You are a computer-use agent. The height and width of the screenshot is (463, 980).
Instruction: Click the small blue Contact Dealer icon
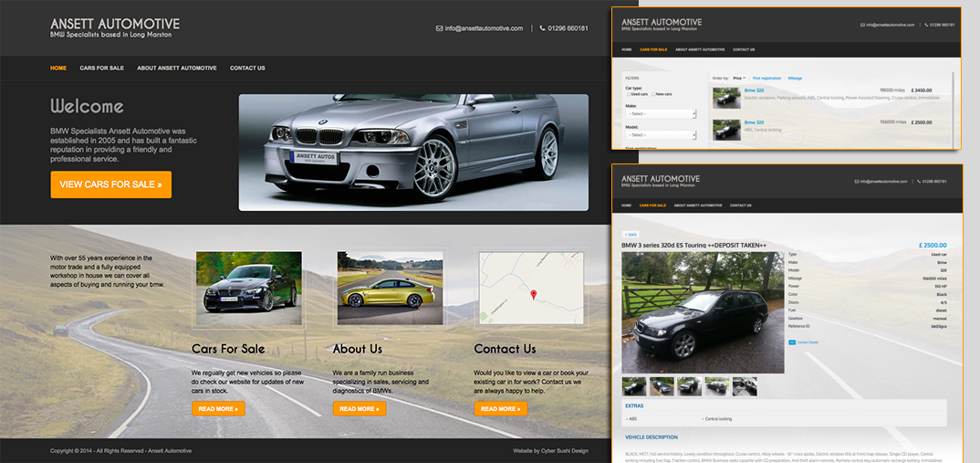coord(791,342)
